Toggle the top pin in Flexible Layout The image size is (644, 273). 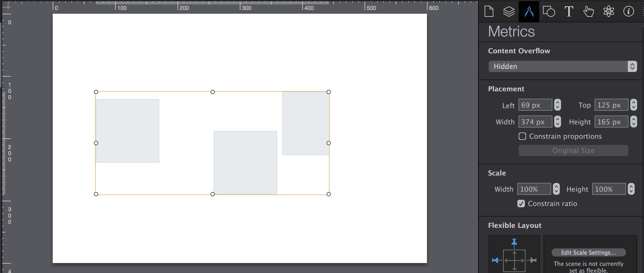(514, 243)
